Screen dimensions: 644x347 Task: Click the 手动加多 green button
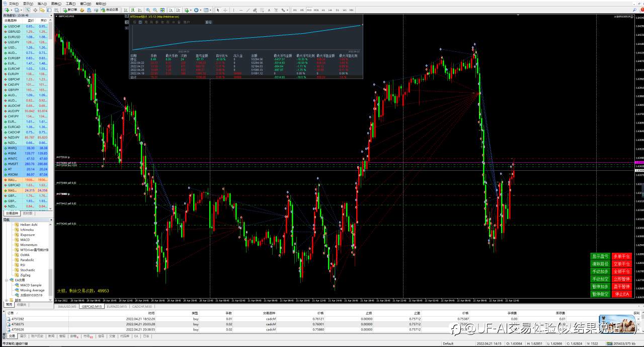[x=600, y=271]
